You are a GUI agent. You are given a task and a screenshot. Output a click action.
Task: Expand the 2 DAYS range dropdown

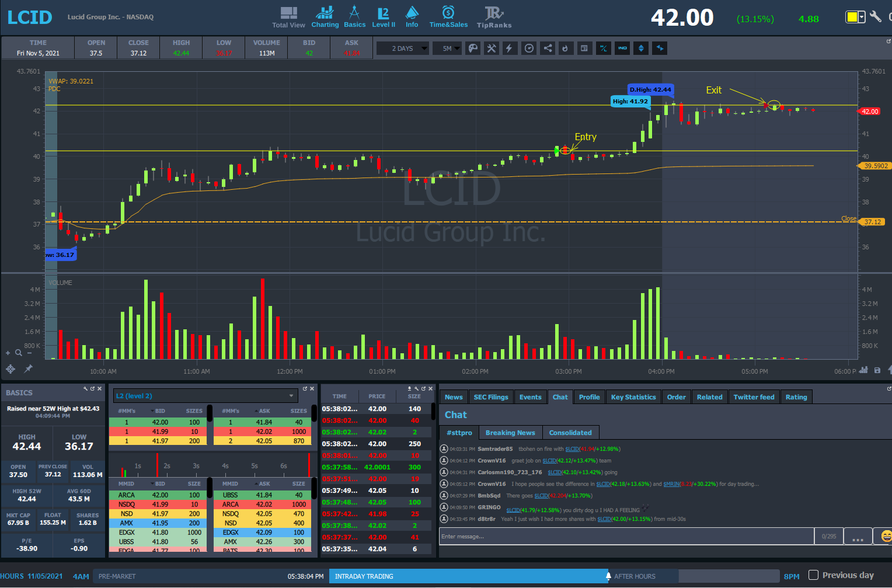click(403, 48)
